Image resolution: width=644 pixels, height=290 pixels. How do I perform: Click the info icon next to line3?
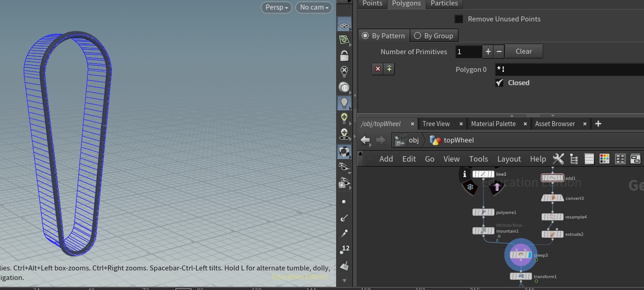tap(464, 174)
